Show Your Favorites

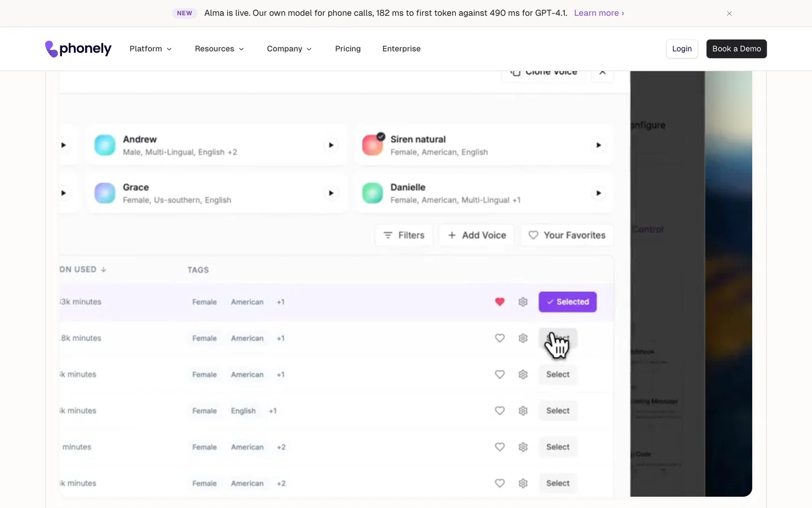567,235
